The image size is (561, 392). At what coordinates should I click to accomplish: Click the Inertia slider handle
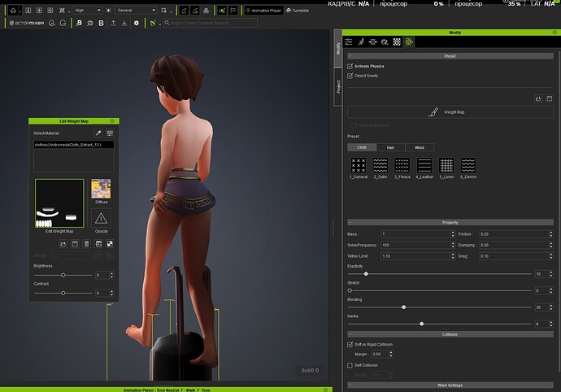pos(421,324)
